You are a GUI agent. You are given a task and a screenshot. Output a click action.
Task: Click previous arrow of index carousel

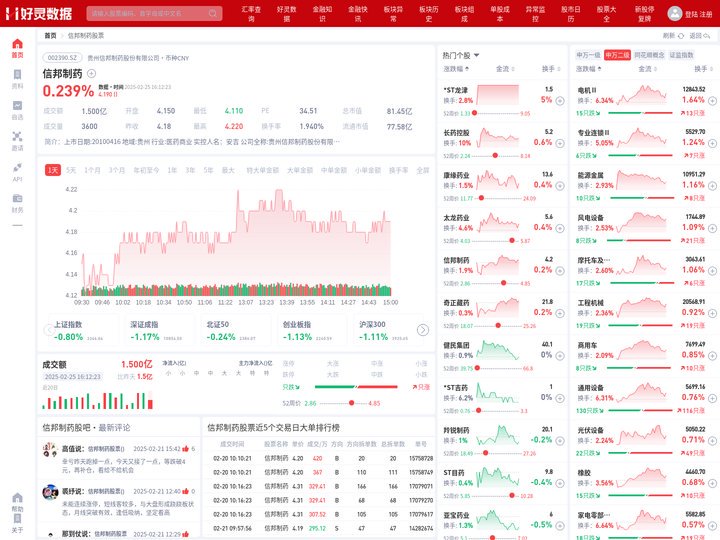49,330
